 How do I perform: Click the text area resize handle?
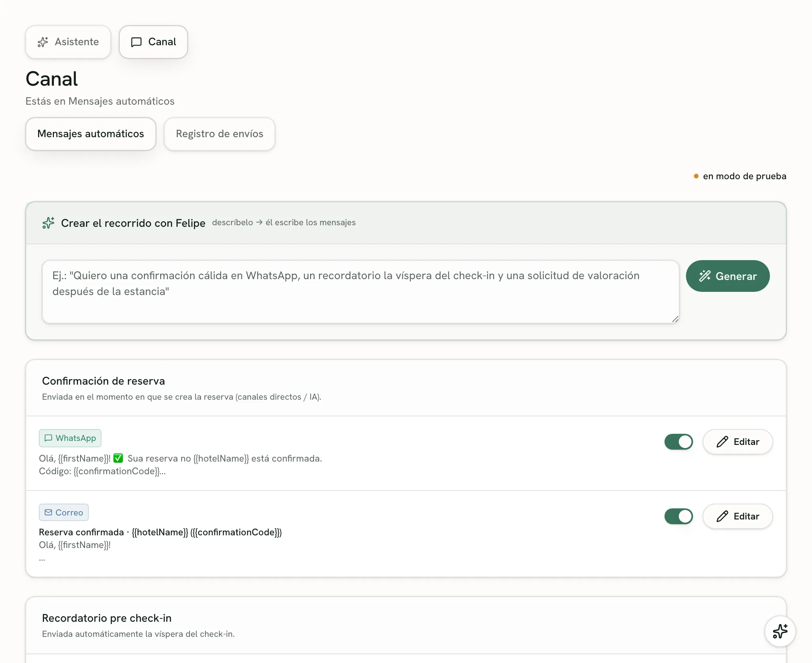pos(675,319)
